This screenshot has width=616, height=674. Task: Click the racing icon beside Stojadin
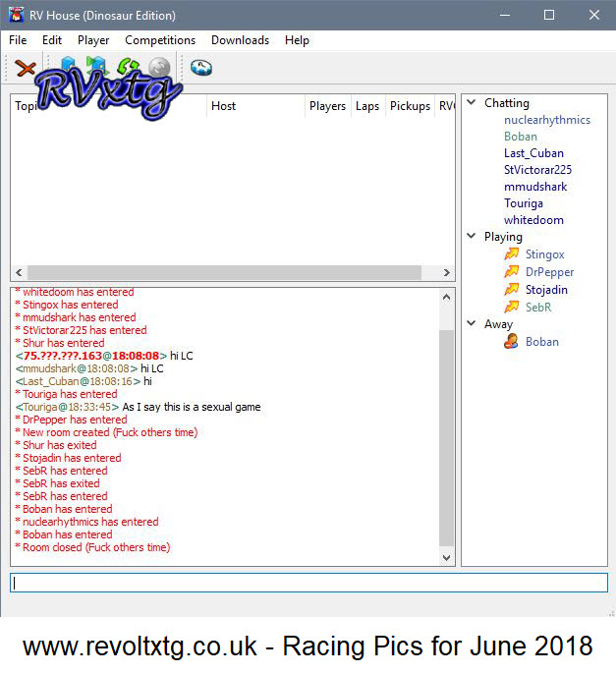click(512, 289)
